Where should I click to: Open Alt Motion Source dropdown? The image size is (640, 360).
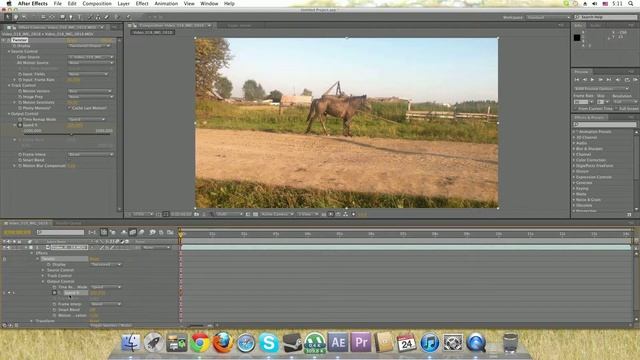pos(91,63)
